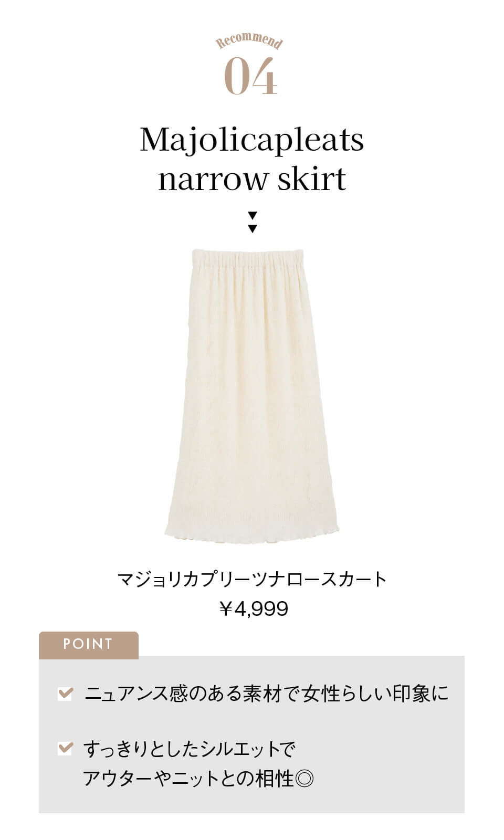
Task: Open the マジョリカプリーツナロースカート product name
Action: click(x=252, y=579)
